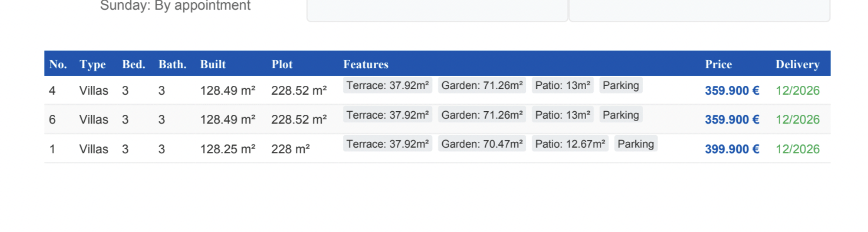Click the Garden tag in villa 6 row
Viewport: 868px width, 232px height.
click(x=482, y=115)
